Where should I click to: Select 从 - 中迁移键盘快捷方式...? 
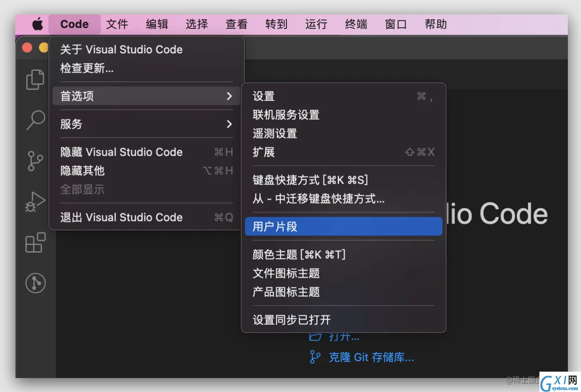tap(343, 199)
